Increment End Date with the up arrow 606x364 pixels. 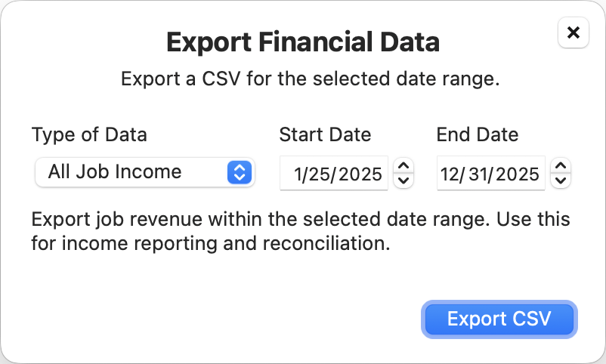point(561,166)
